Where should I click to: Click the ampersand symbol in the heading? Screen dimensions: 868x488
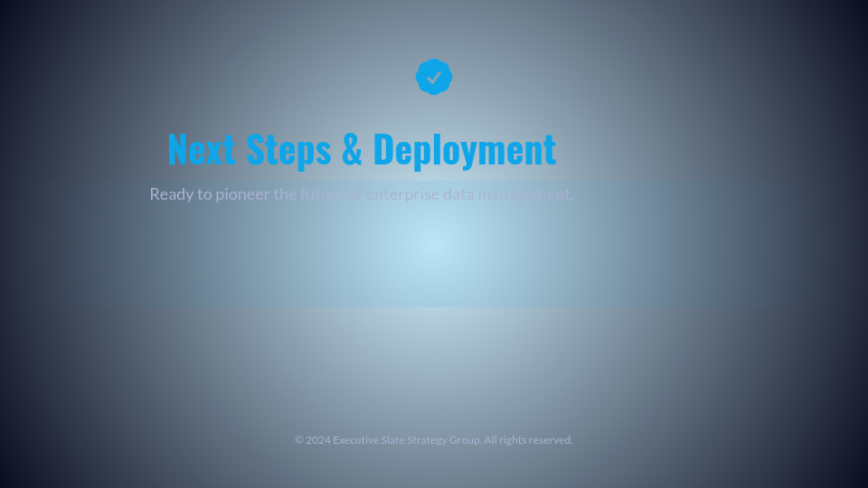(352, 149)
